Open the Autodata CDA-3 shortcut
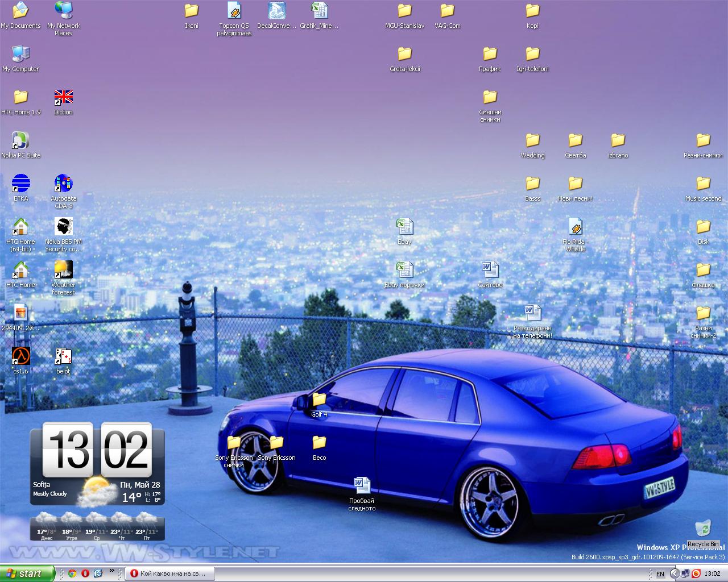 pyautogui.click(x=63, y=184)
